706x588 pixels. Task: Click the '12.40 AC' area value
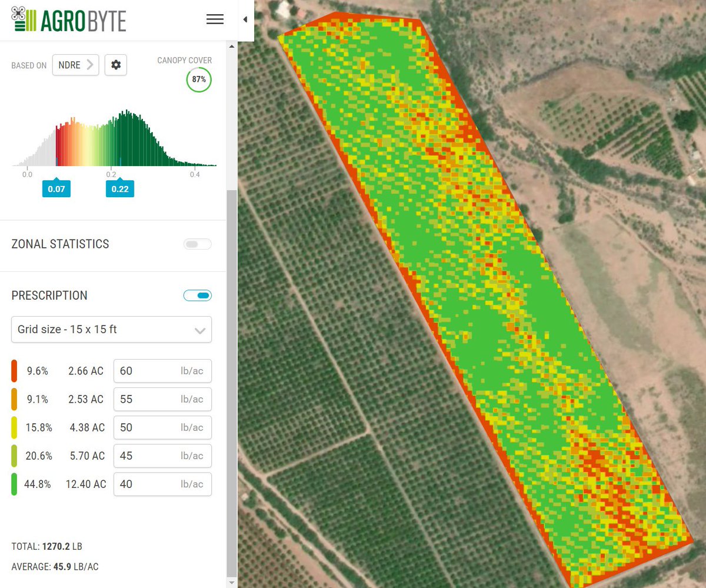click(86, 484)
